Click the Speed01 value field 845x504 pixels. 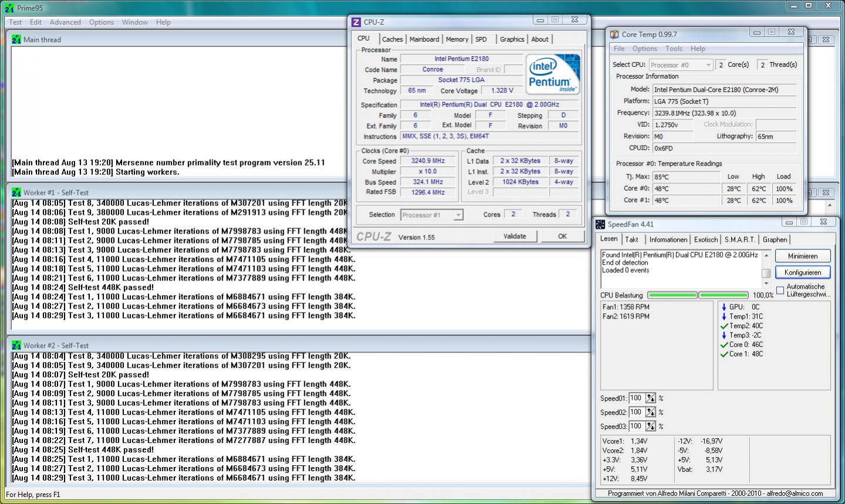[637, 398]
